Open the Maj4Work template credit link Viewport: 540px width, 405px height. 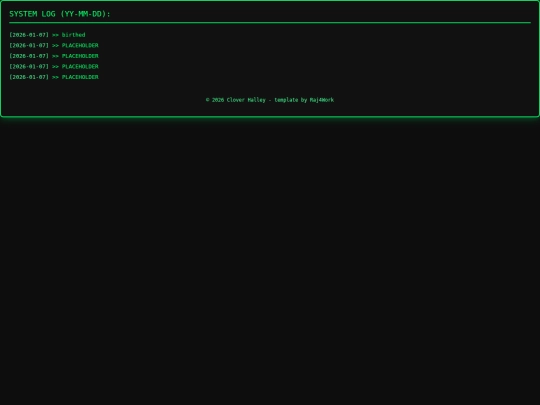point(322,100)
